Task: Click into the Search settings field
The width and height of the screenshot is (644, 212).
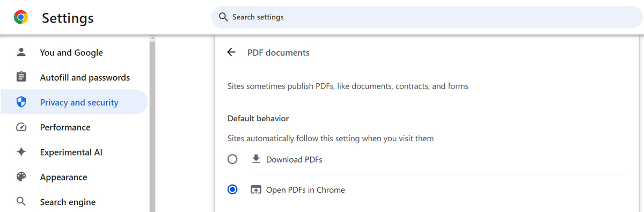Action: (427, 17)
